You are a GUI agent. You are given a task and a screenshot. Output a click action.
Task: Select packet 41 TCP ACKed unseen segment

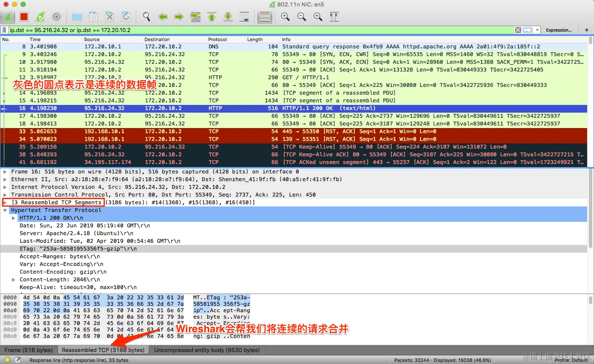[x=294, y=162]
